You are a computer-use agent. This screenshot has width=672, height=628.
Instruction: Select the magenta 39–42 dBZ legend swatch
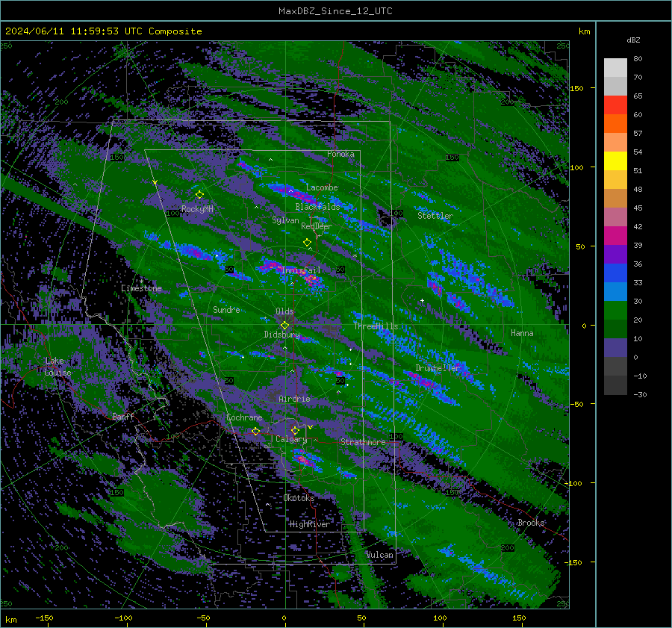(615, 235)
